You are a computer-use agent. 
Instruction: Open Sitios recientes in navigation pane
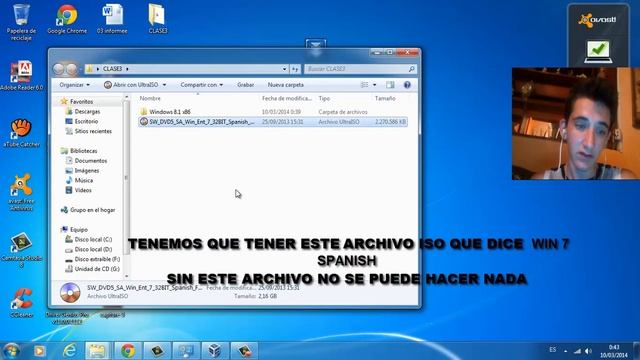coord(93,131)
